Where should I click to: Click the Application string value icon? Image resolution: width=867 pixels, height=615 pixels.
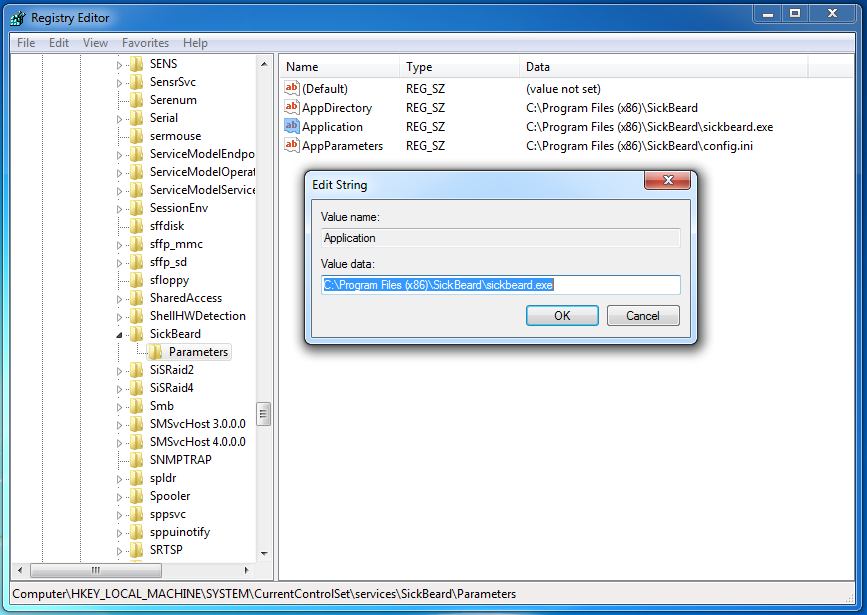click(x=291, y=126)
